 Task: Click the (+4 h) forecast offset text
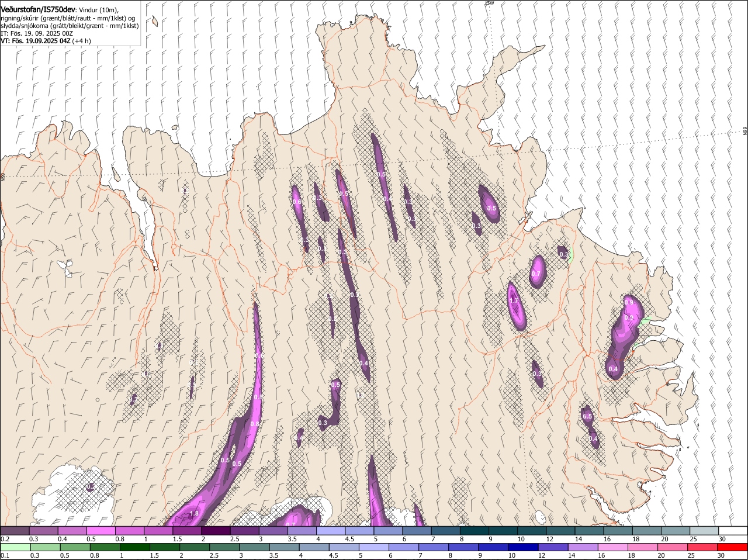82,41
